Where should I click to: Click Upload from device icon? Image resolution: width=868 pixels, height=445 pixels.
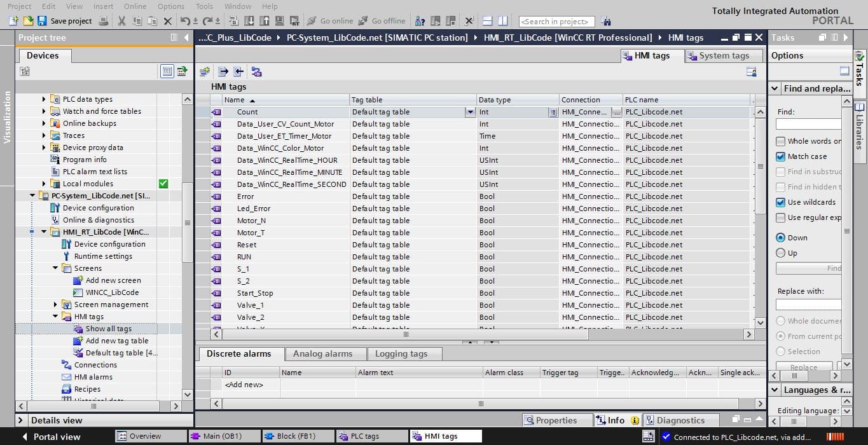tap(264, 21)
